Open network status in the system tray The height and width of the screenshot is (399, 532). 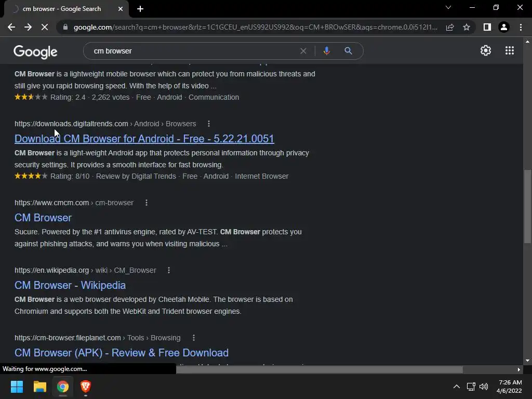[471, 387]
